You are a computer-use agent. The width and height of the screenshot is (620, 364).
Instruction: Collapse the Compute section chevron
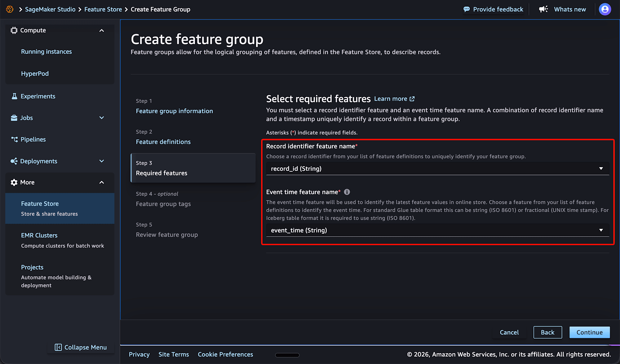101,30
